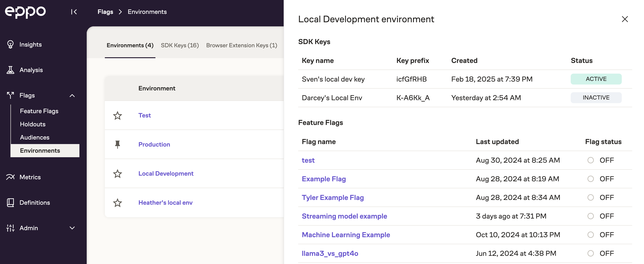Image resolution: width=644 pixels, height=264 pixels.
Task: Open Metrics via the chart icon
Action: point(10,177)
